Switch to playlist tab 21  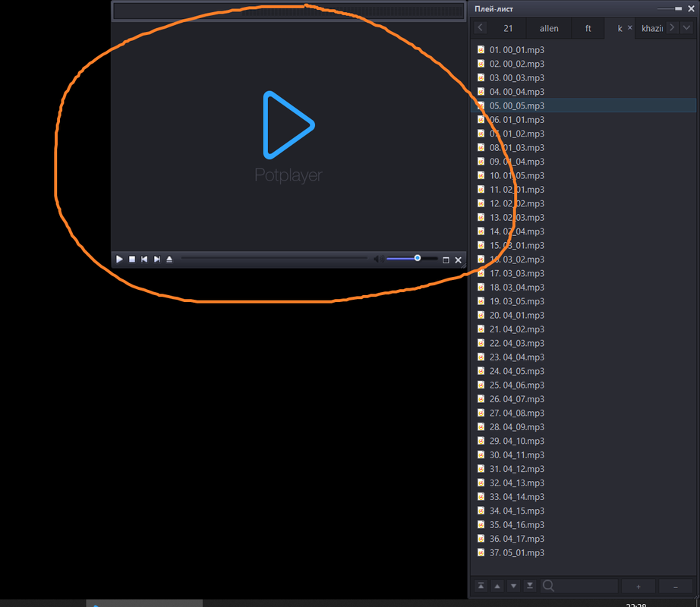point(508,29)
